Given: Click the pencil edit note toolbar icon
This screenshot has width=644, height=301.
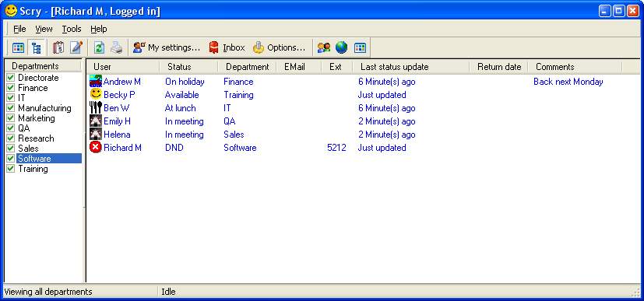Looking at the screenshot, I should (x=76, y=47).
